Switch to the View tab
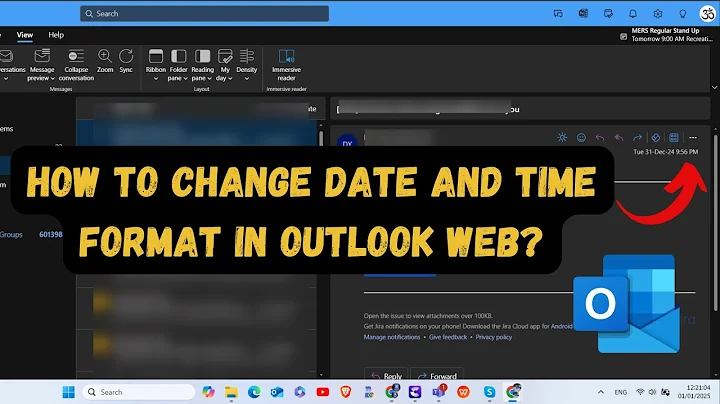Viewport: 720px width, 404px height. pos(25,35)
